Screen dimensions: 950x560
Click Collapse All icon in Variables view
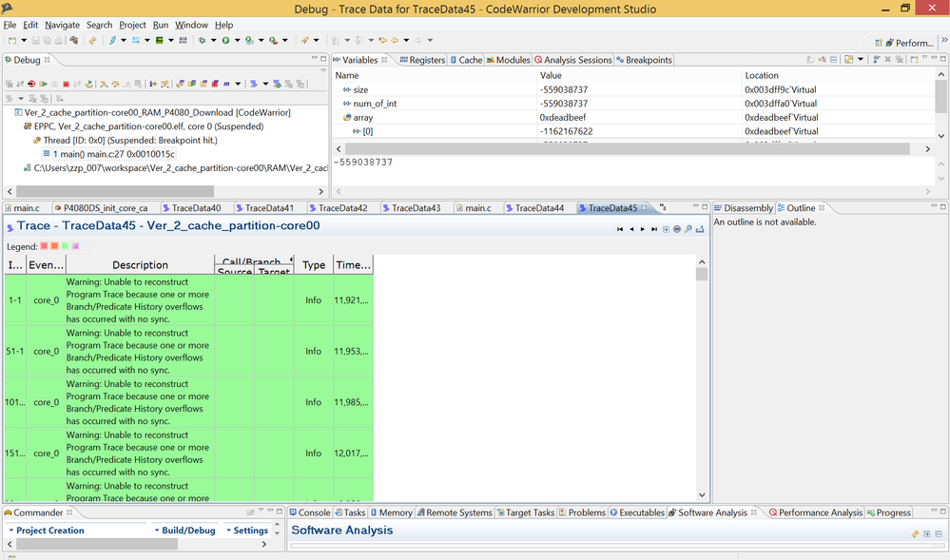point(834,59)
